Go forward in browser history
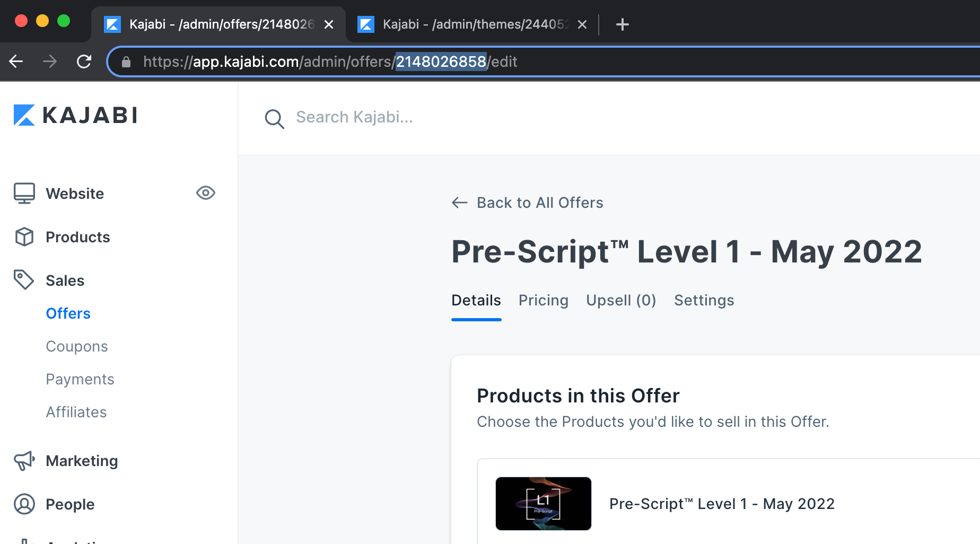The height and width of the screenshot is (544, 980). point(50,62)
